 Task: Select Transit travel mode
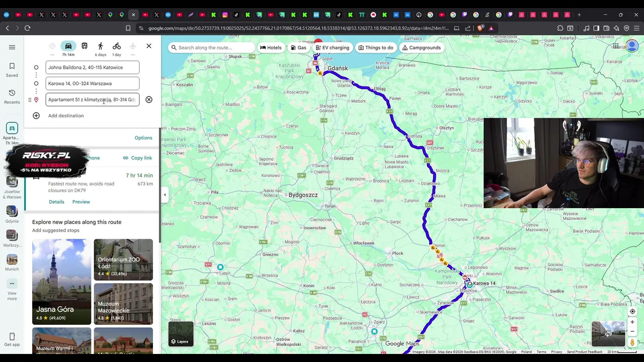pyautogui.click(x=85, y=46)
